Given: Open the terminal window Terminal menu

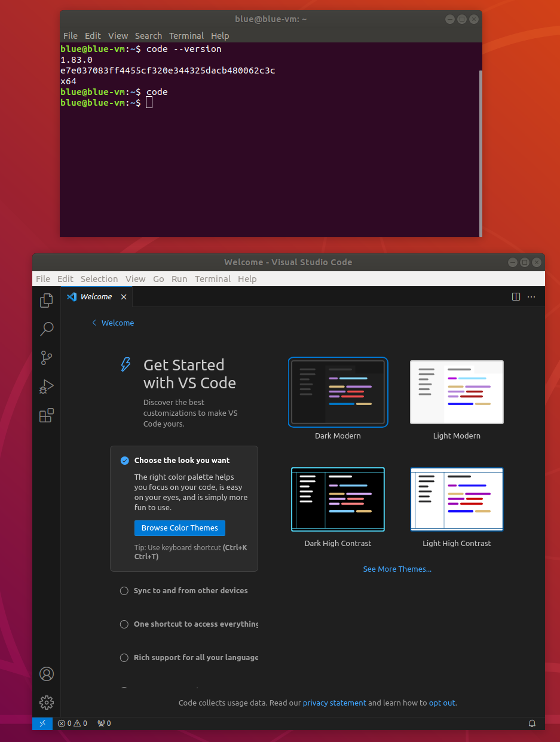Looking at the screenshot, I should [x=186, y=36].
